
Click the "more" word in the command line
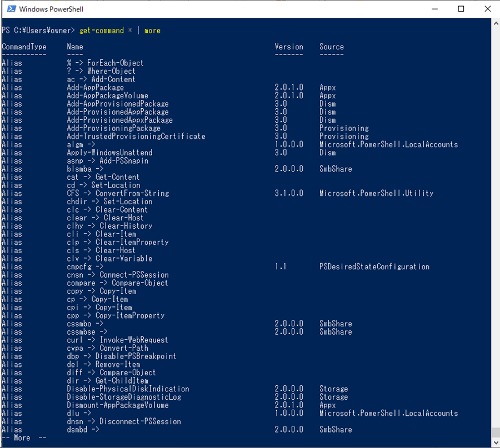coord(152,31)
